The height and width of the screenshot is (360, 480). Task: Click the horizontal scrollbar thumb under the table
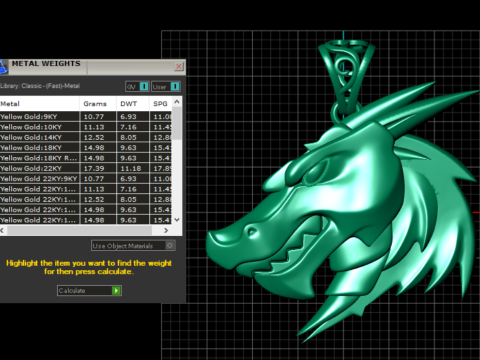click(79, 230)
